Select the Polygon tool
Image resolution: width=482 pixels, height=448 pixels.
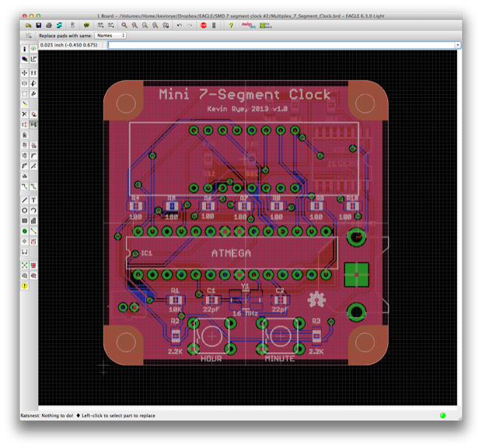click(x=33, y=221)
